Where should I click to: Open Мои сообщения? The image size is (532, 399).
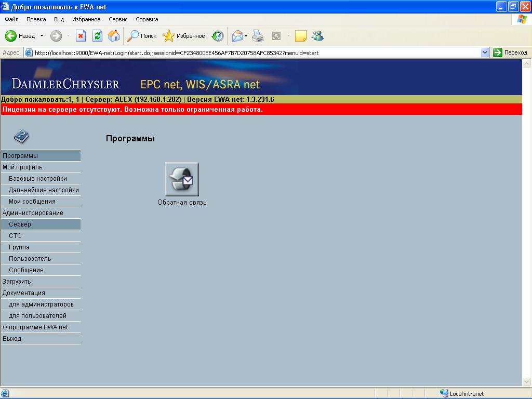click(41, 202)
